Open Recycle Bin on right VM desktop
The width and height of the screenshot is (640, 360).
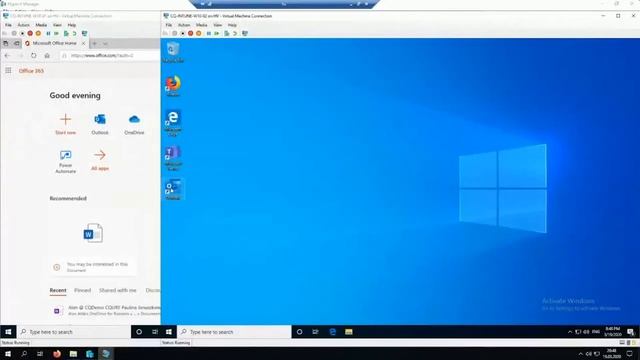click(x=173, y=52)
